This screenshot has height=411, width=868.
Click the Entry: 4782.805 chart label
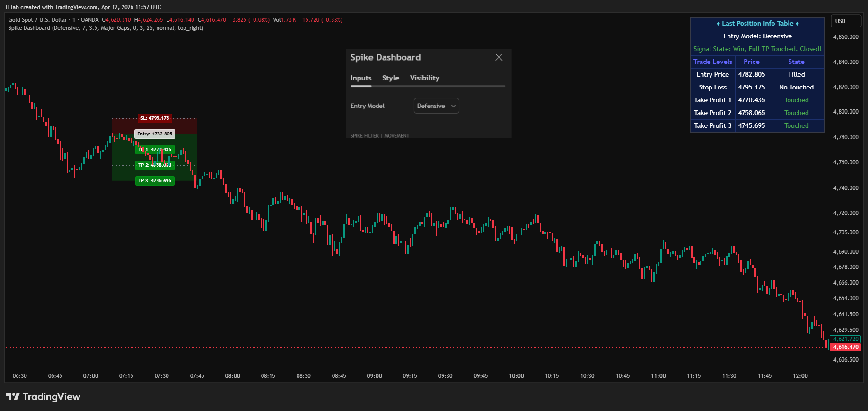(x=155, y=134)
